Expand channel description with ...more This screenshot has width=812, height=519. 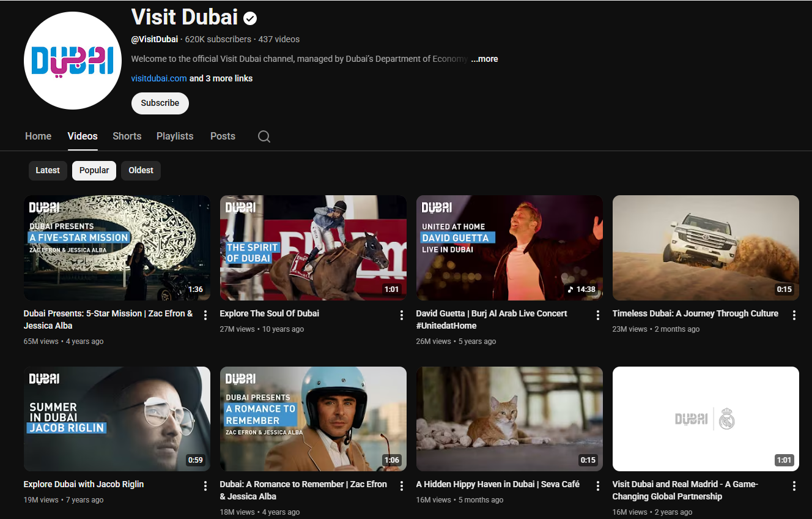coord(484,59)
